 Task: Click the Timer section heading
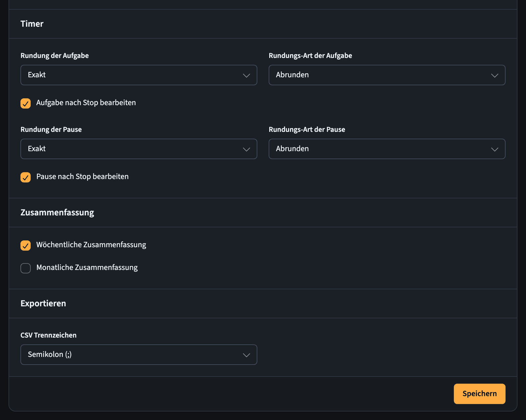coord(32,24)
